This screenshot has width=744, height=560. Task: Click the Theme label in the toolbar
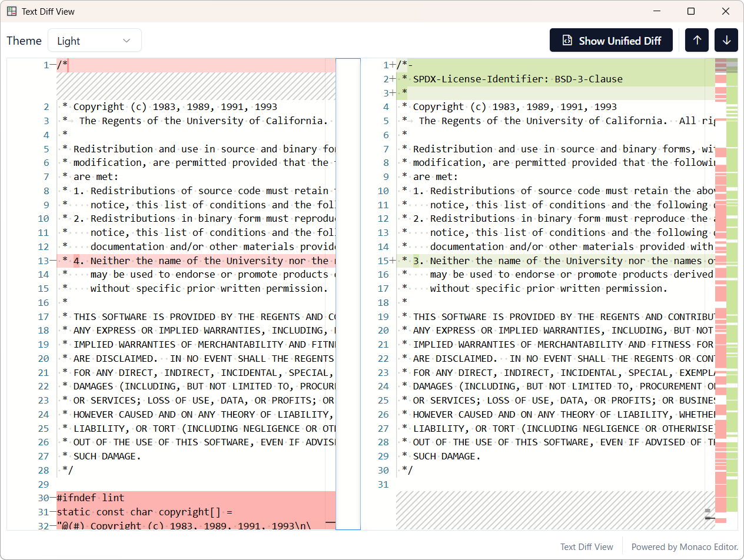[24, 40]
